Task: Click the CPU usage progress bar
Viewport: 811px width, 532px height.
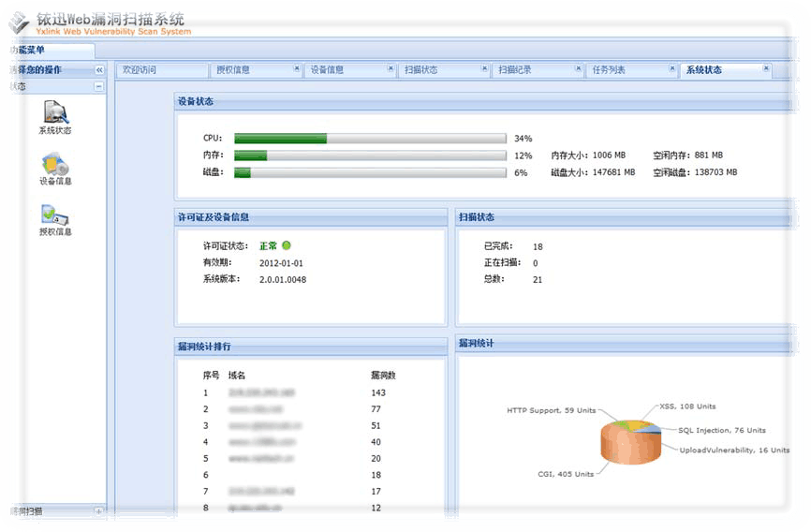Action: click(x=370, y=138)
